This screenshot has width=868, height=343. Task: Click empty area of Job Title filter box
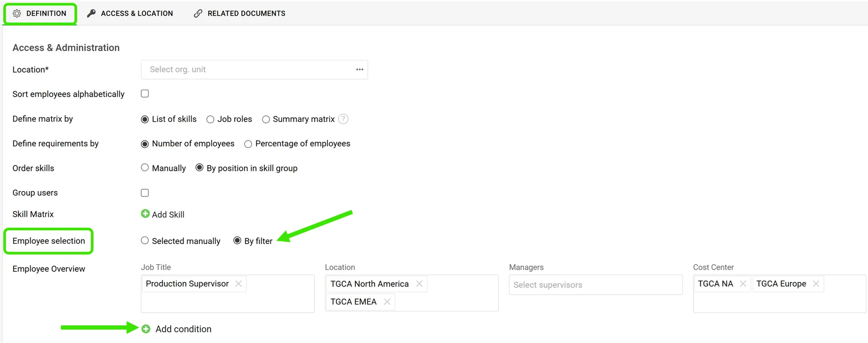coord(228,302)
